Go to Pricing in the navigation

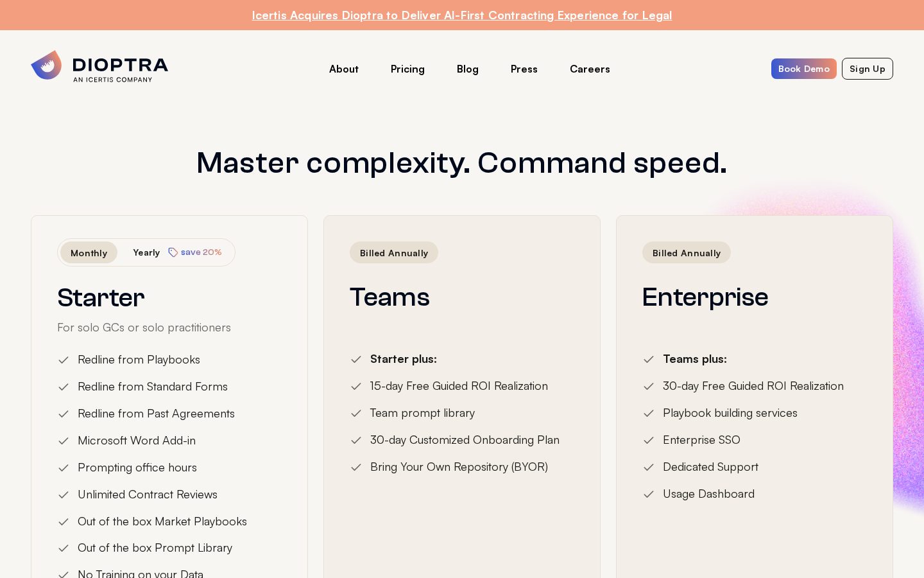407,69
